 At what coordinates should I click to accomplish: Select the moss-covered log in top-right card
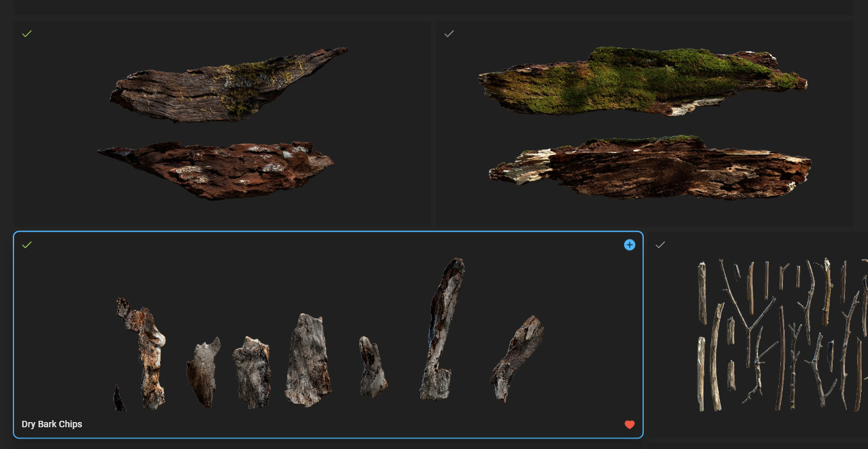tap(641, 80)
